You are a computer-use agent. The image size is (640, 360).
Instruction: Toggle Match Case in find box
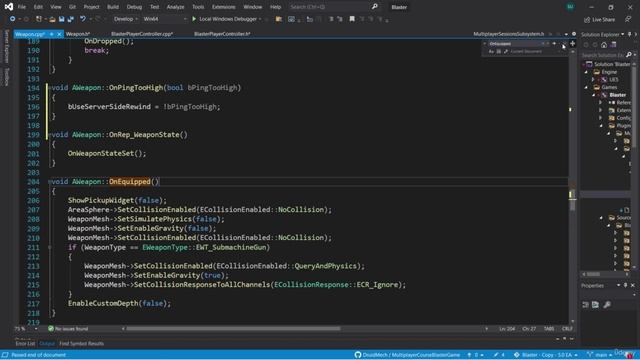(x=491, y=51)
